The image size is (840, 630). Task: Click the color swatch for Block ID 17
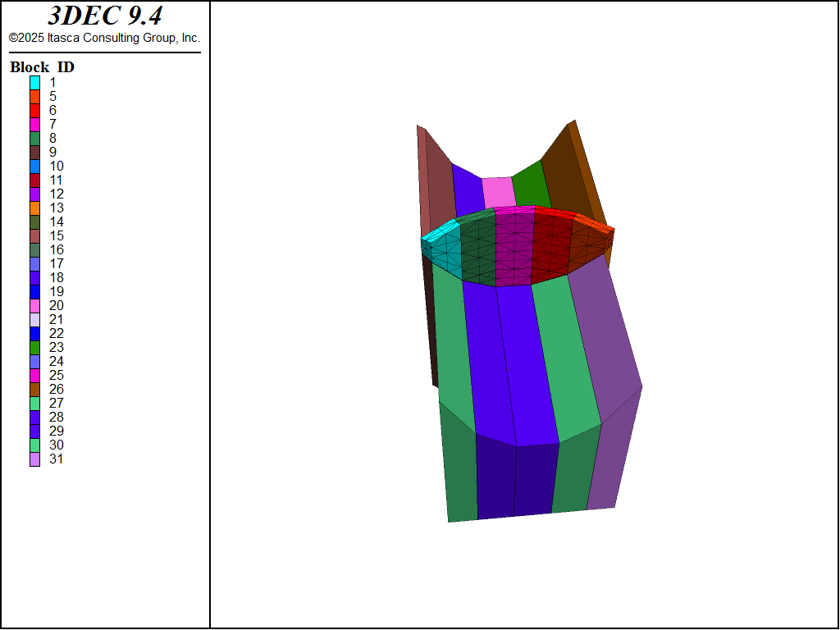tap(34, 263)
